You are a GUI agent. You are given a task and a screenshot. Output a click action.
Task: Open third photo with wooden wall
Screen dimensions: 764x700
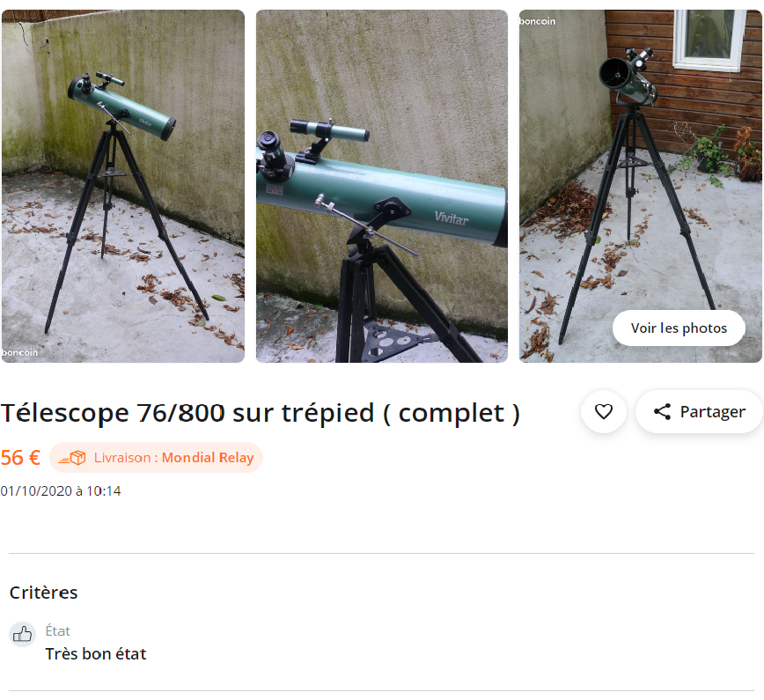640,186
